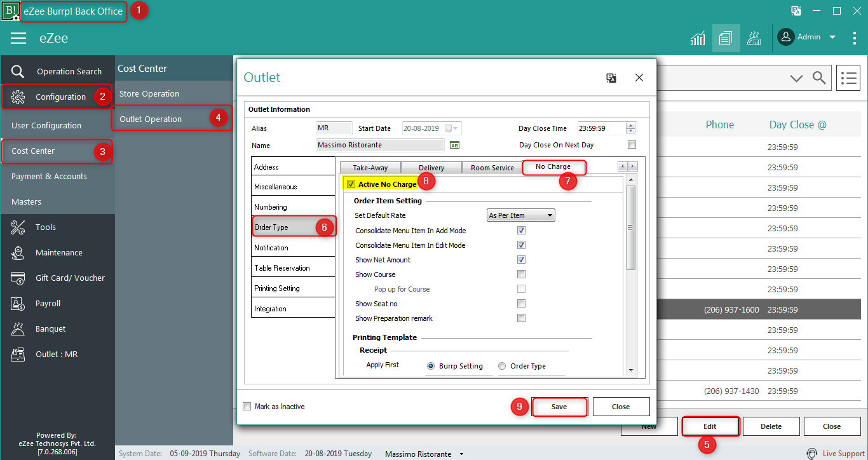Click the Outlet : MR register icon

click(x=18, y=354)
